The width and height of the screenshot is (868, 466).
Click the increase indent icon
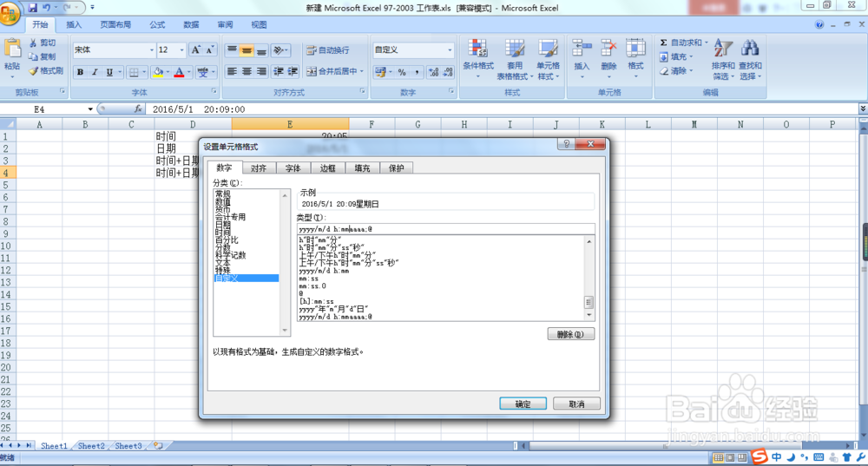coord(293,71)
